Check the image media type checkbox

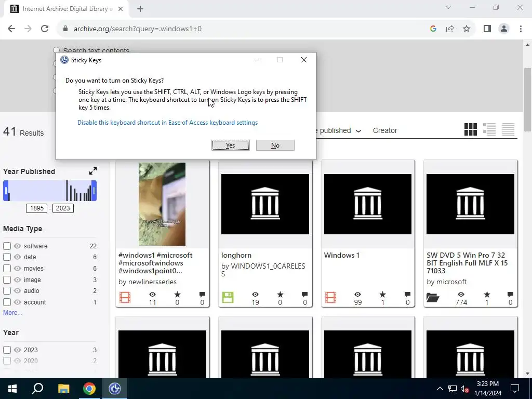[7, 280]
